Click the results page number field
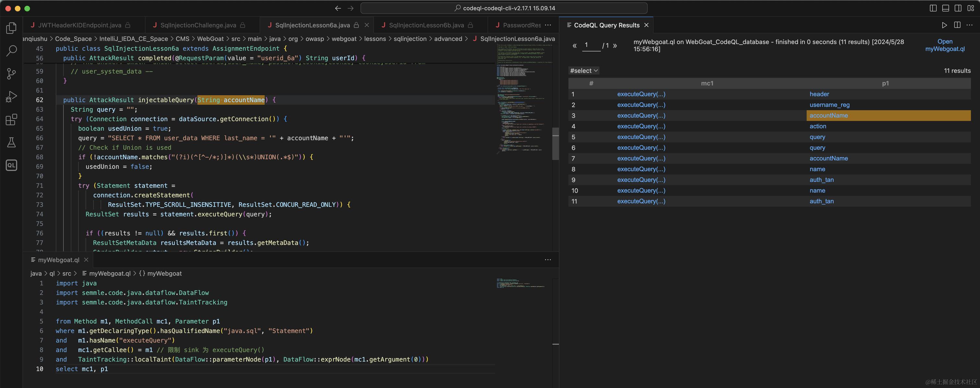980x388 pixels. (x=591, y=45)
